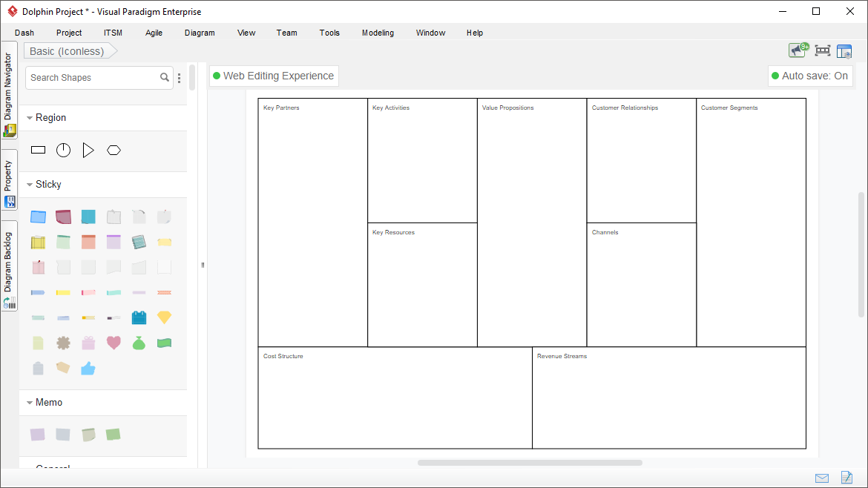
Task: Open the Help menu
Action: [475, 33]
